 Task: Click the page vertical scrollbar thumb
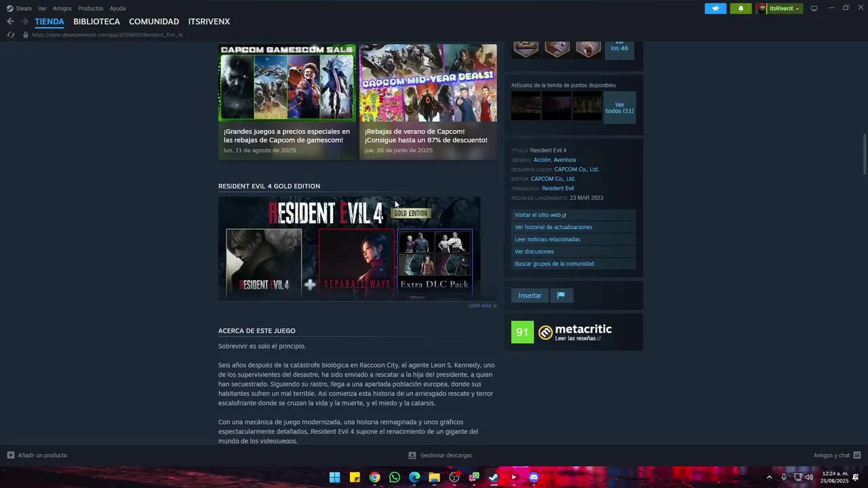coord(864,155)
